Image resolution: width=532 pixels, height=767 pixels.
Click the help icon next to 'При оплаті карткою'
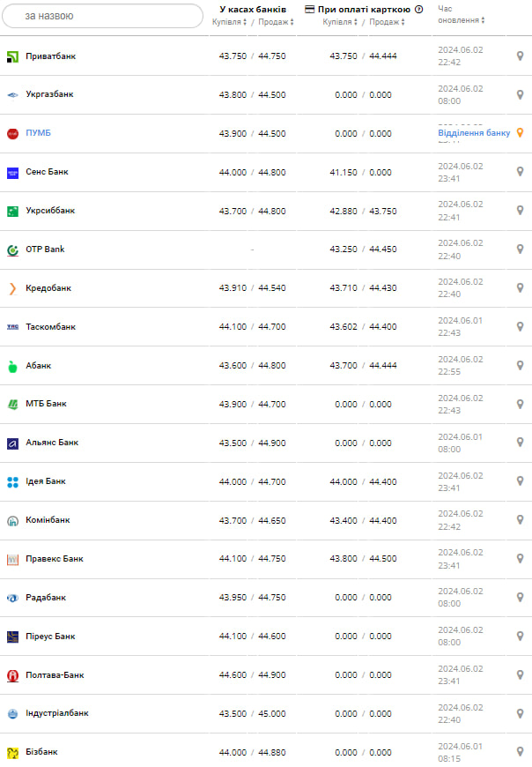point(418,10)
